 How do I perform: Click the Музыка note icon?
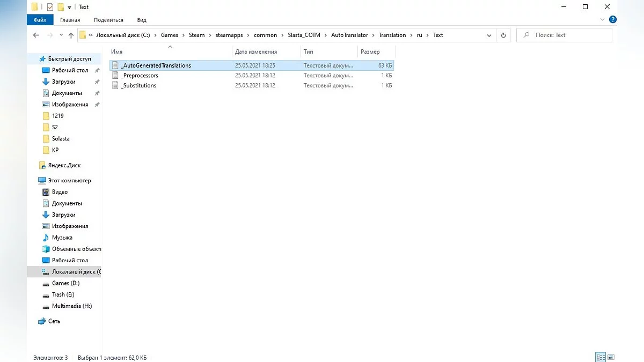point(46,238)
